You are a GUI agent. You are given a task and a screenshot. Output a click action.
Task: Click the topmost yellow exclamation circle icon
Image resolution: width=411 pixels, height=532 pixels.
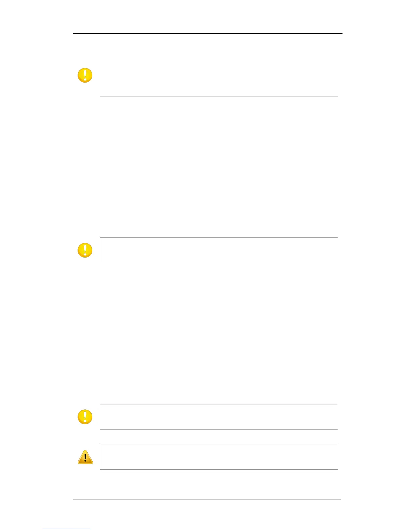[x=85, y=75]
